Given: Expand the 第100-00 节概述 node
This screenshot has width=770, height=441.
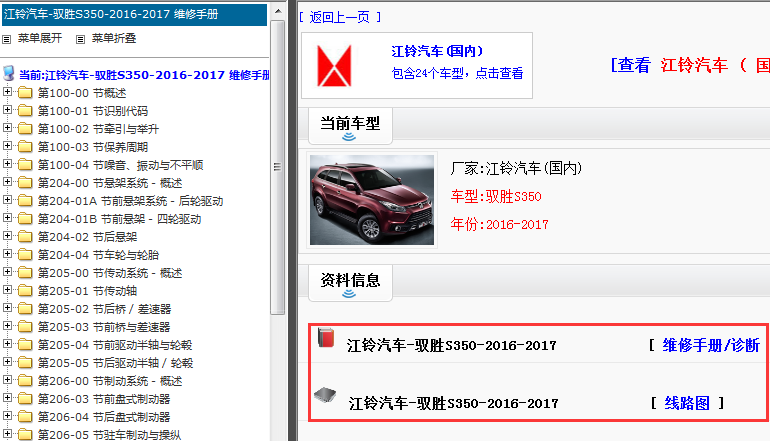Looking at the screenshot, I should click(x=7, y=92).
